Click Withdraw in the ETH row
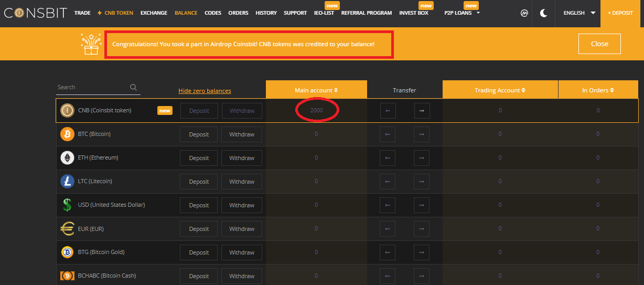644x285 pixels. (242, 158)
